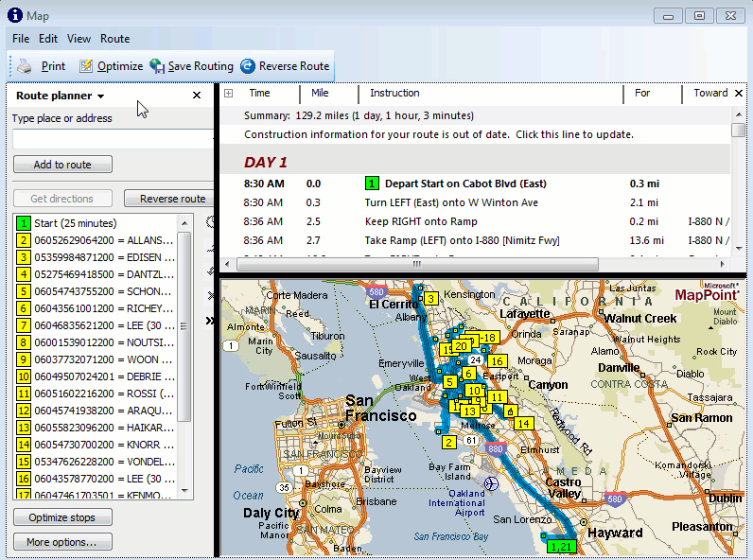Open the Route menu
Image resolution: width=753 pixels, height=560 pixels.
(x=114, y=39)
